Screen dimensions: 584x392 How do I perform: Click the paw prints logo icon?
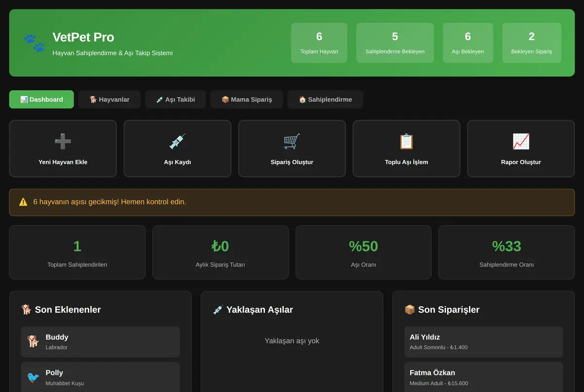pyautogui.click(x=34, y=43)
